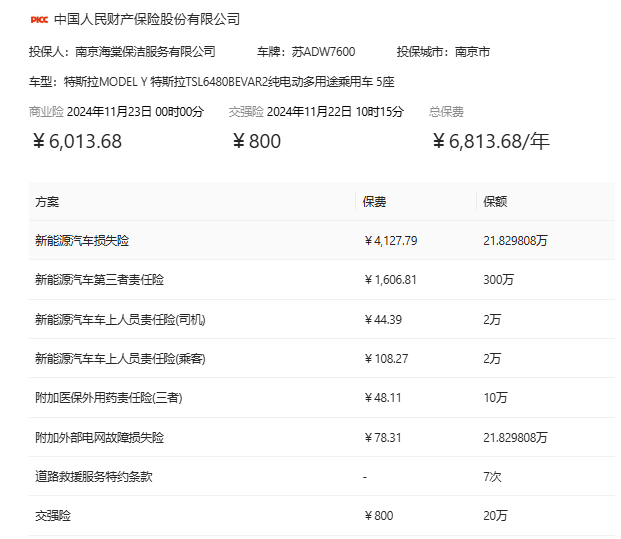The width and height of the screenshot is (621, 539).
Task: Select the 新能源汽车损失险 row
Action: tap(322, 240)
